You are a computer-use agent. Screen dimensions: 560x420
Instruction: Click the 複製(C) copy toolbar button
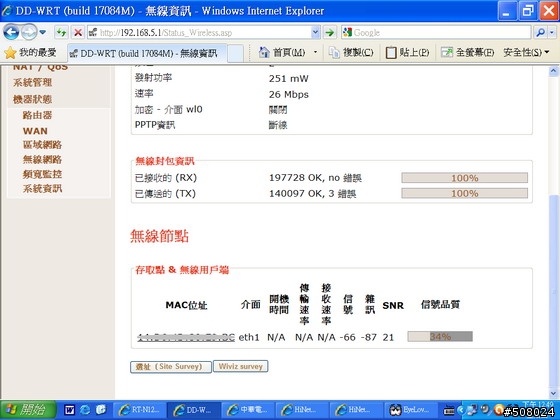[351, 53]
